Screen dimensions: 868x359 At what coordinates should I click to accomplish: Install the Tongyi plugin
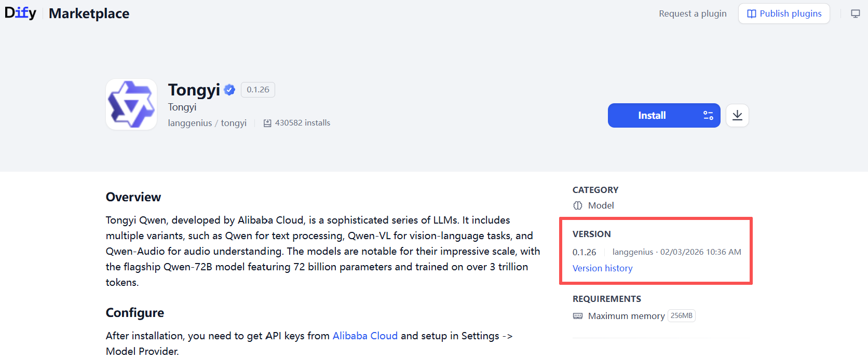pyautogui.click(x=652, y=115)
